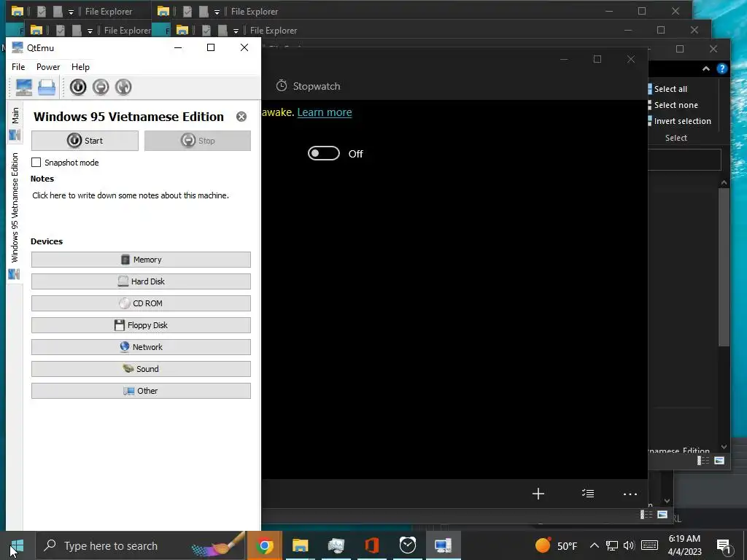The width and height of the screenshot is (747, 560).
Task: Expand the Hard Disk device settings
Action: click(141, 281)
